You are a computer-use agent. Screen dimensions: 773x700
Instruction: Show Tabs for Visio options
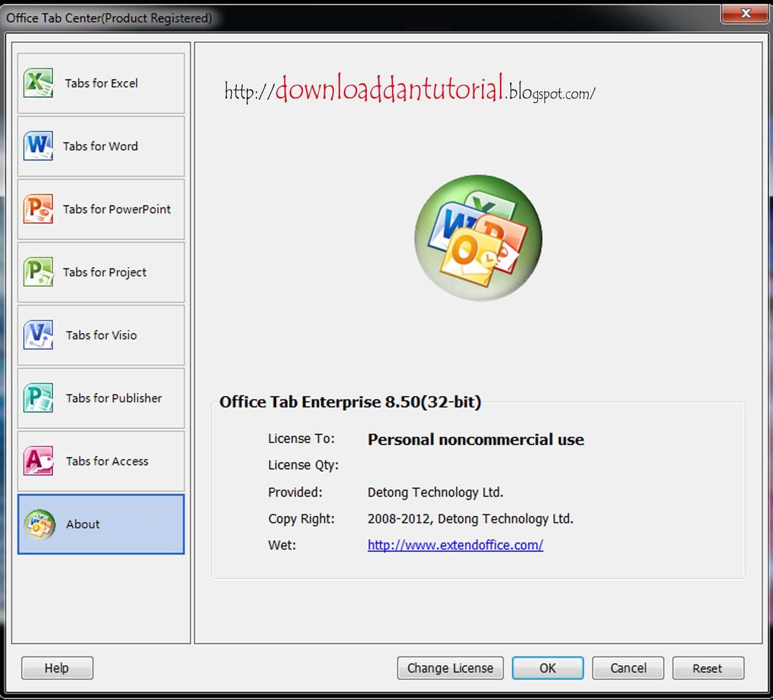(x=101, y=335)
